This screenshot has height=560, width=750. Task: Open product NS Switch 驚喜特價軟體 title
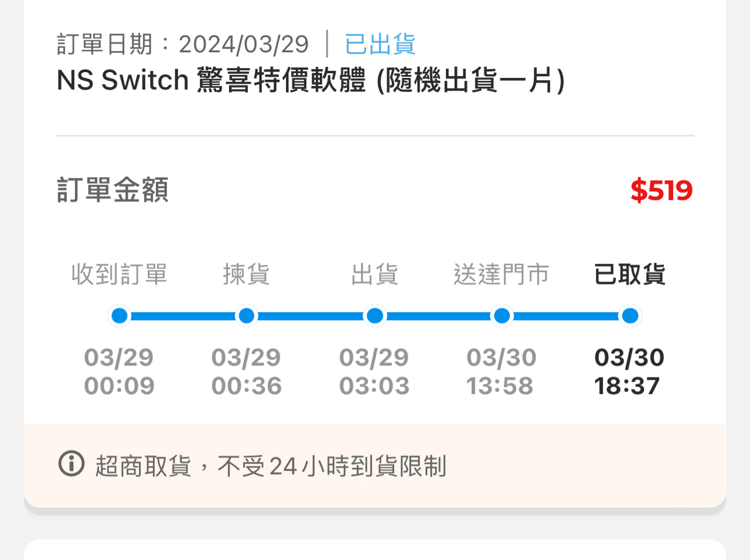[x=311, y=80]
